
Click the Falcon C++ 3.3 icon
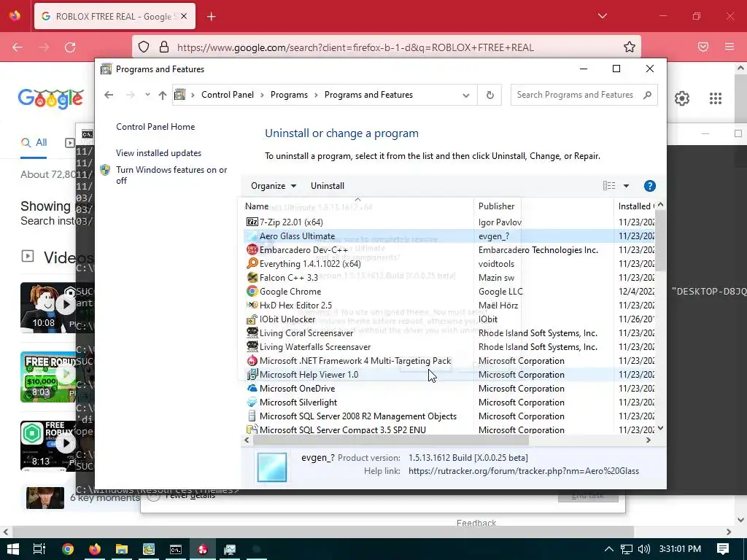tap(252, 277)
